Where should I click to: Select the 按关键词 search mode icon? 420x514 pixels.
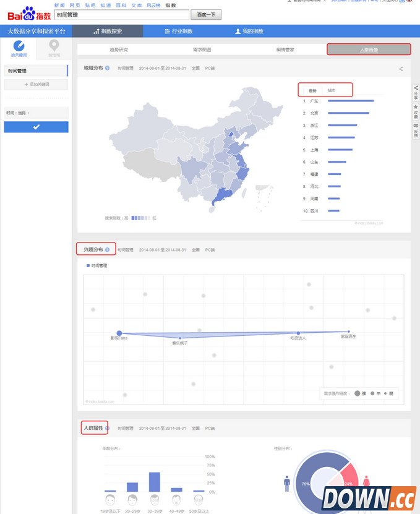click(x=19, y=46)
